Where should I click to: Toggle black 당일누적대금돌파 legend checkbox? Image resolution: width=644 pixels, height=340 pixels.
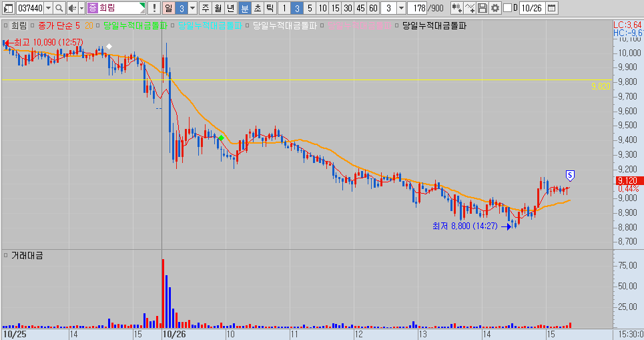click(x=397, y=25)
